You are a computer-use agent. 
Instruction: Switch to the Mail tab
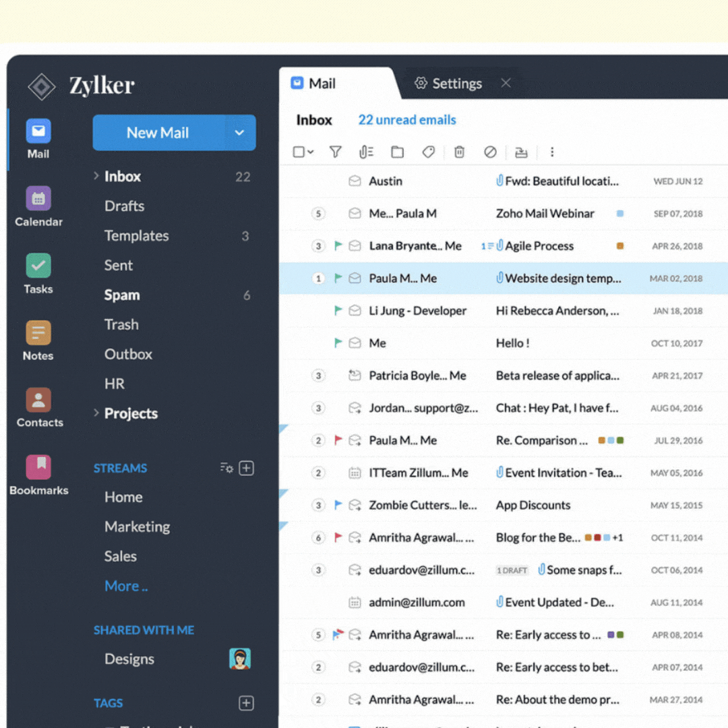click(338, 84)
